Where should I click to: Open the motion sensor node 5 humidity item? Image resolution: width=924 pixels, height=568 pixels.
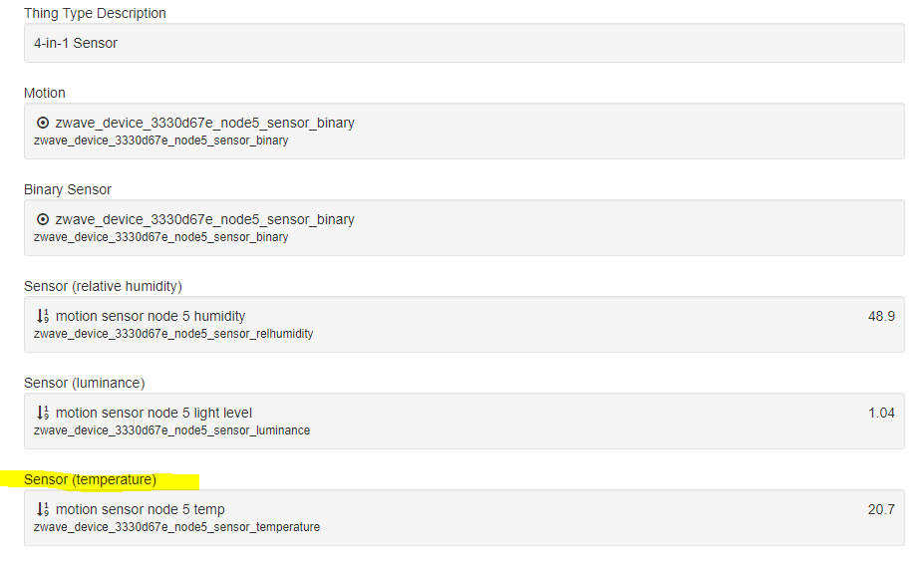(151, 316)
